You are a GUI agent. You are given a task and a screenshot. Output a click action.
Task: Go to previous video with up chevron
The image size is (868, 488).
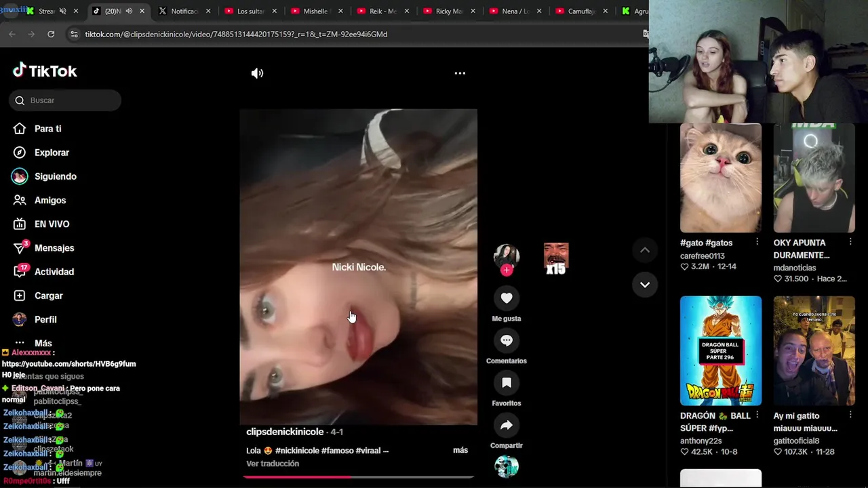tap(645, 250)
